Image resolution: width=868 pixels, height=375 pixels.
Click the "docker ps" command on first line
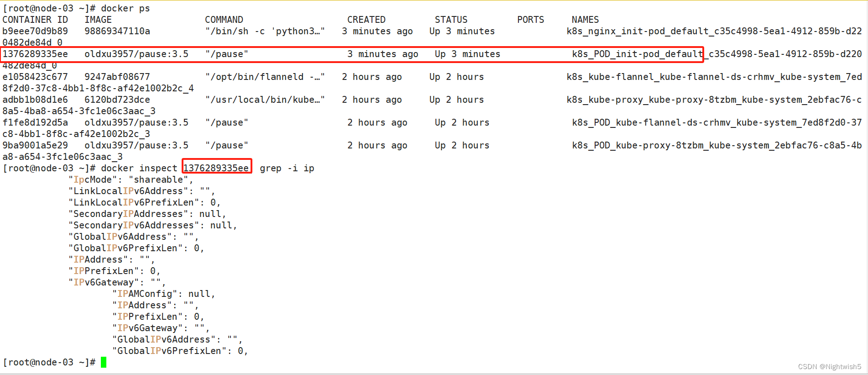pos(125,8)
